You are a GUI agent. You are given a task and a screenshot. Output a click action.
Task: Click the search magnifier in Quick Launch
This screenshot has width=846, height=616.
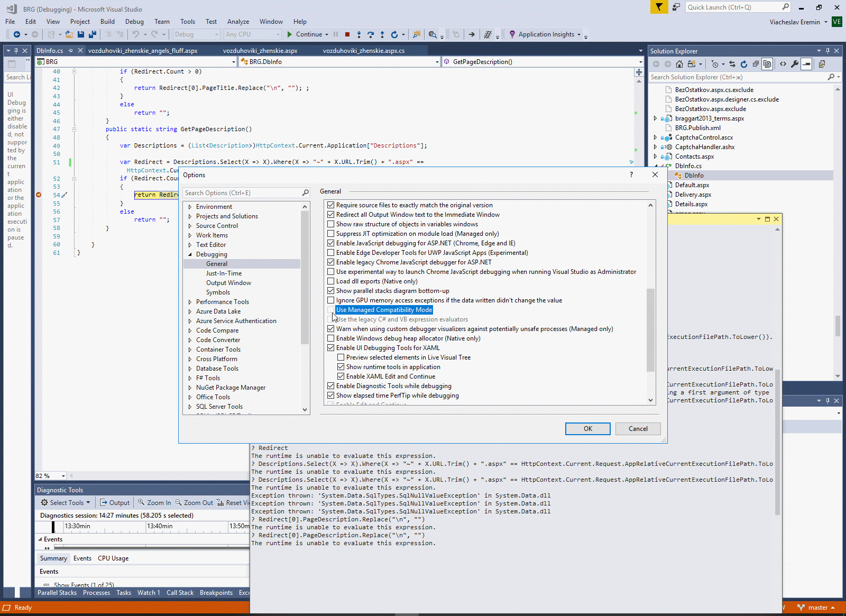pyautogui.click(x=785, y=7)
